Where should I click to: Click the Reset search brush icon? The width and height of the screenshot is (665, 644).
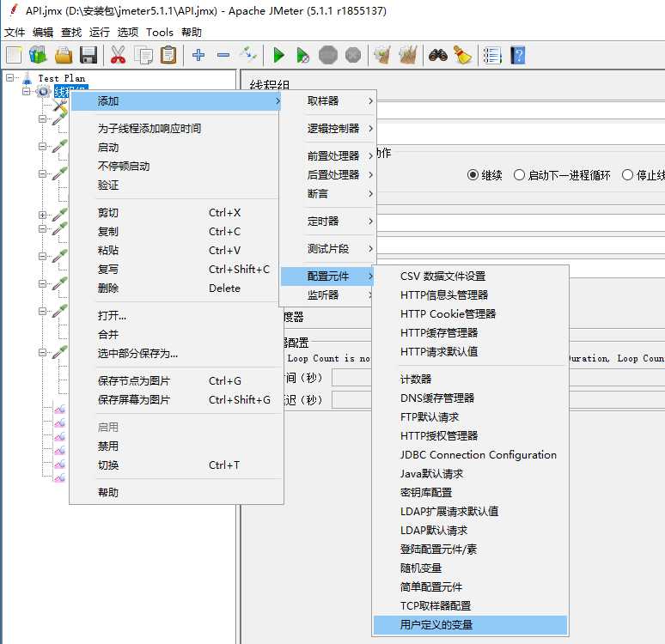coord(463,56)
